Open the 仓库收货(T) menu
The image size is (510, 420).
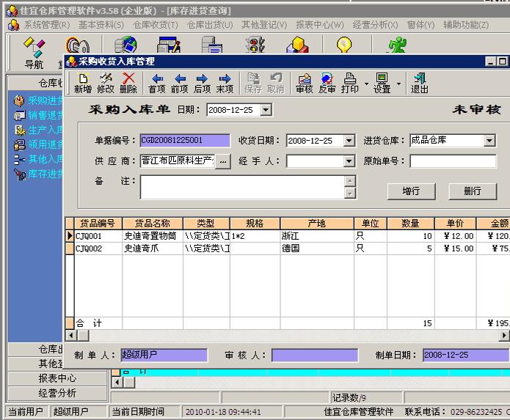click(156, 25)
